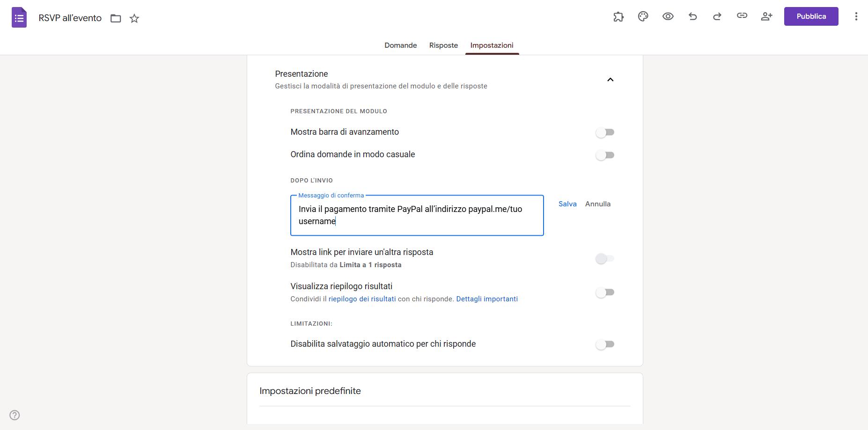Open the theme customization palette
Screen dimensions: 868x430
tap(643, 16)
